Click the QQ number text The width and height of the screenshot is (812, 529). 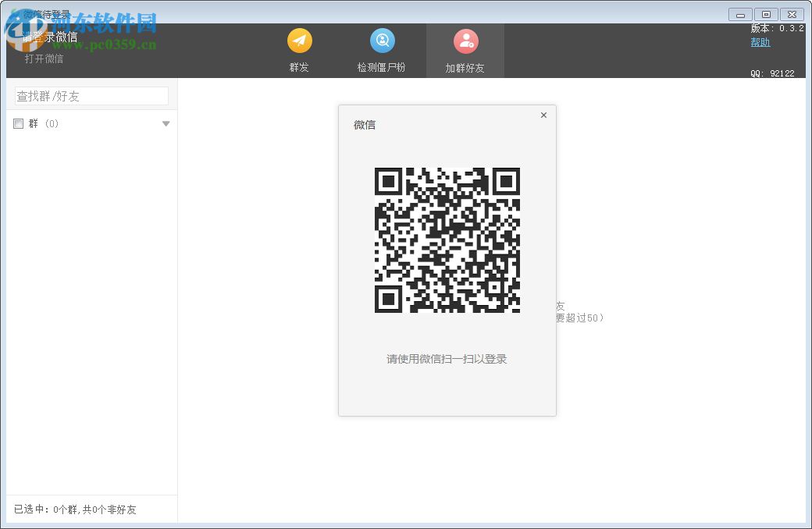772,73
